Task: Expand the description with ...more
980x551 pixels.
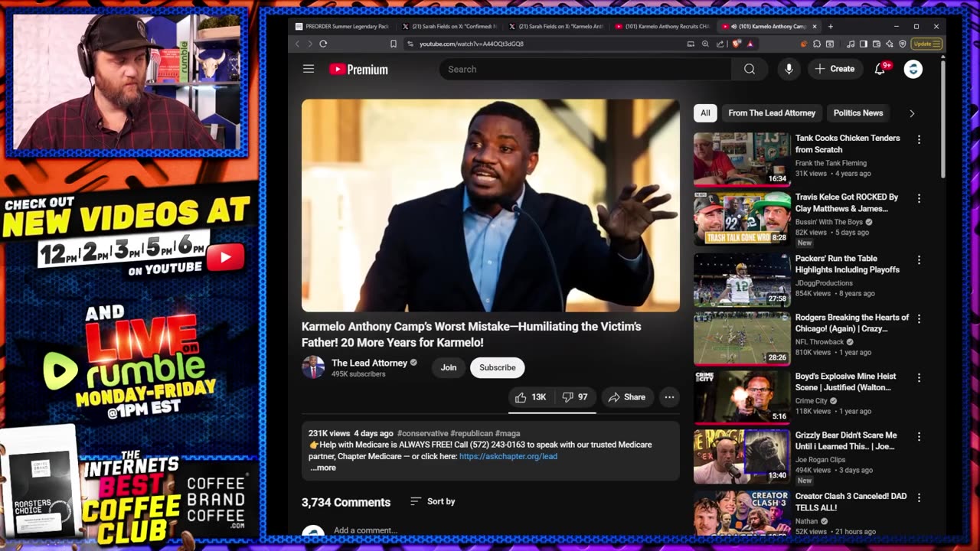Action: point(322,468)
